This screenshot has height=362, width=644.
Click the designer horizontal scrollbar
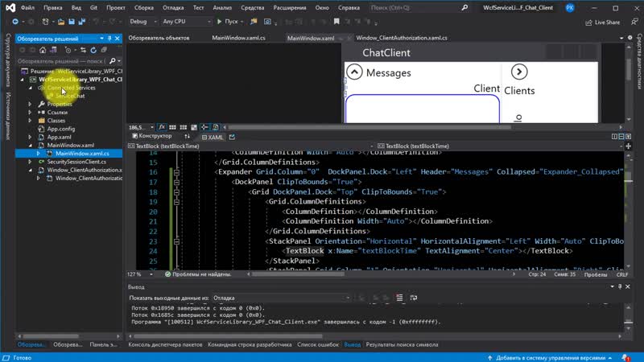click(x=369, y=127)
